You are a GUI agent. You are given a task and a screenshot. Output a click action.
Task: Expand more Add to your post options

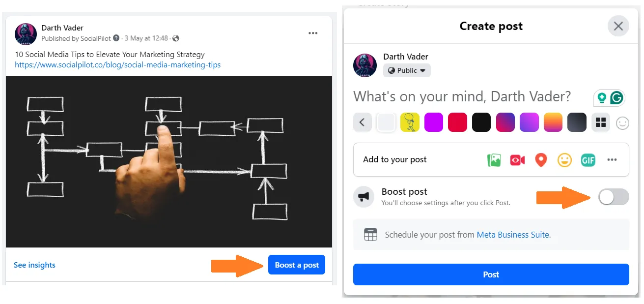tap(612, 160)
